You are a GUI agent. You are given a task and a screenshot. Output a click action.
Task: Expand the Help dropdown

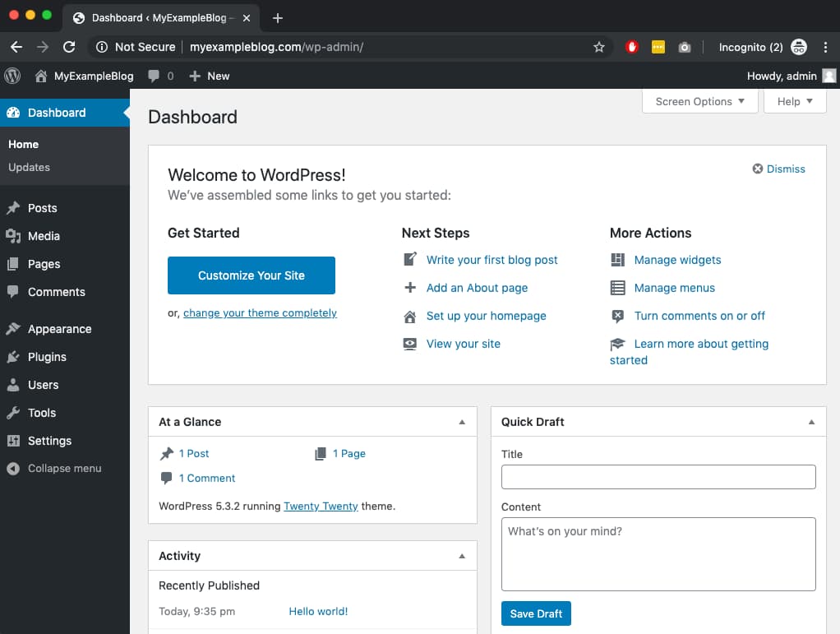pos(795,101)
